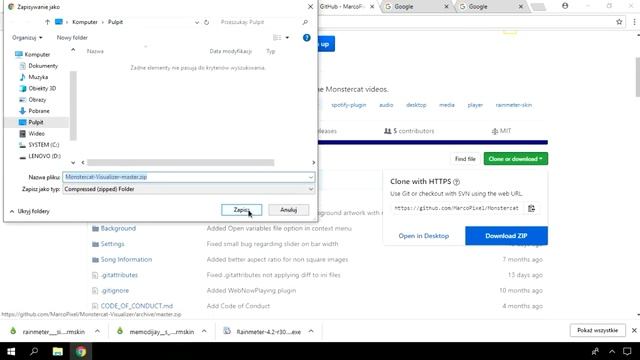The width and height of the screenshot is (640, 360).
Task: Open the Action Center notifications icon
Action: tap(627, 351)
